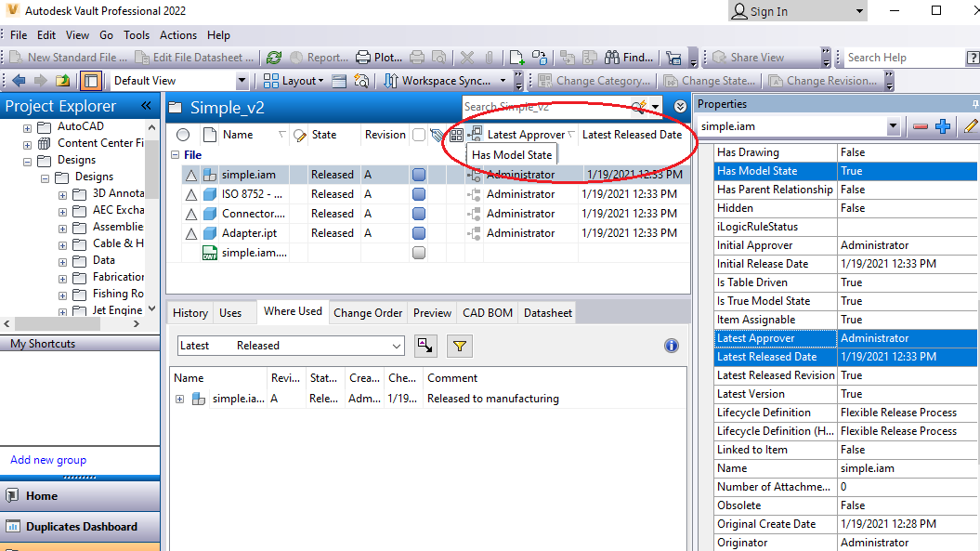Click the red minus remove property icon
This screenshot has width=980, height=551.
920,126
